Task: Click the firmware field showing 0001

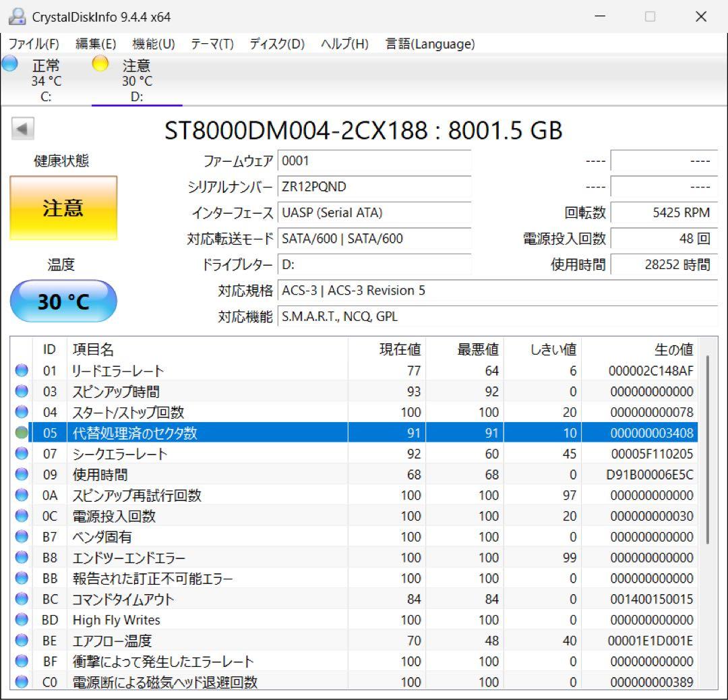Action: pos(374,161)
